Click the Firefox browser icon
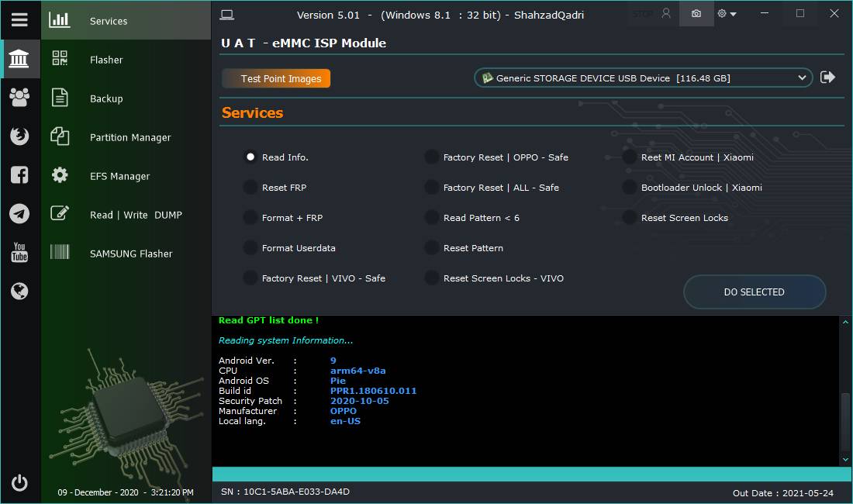The width and height of the screenshot is (853, 504). (x=19, y=136)
